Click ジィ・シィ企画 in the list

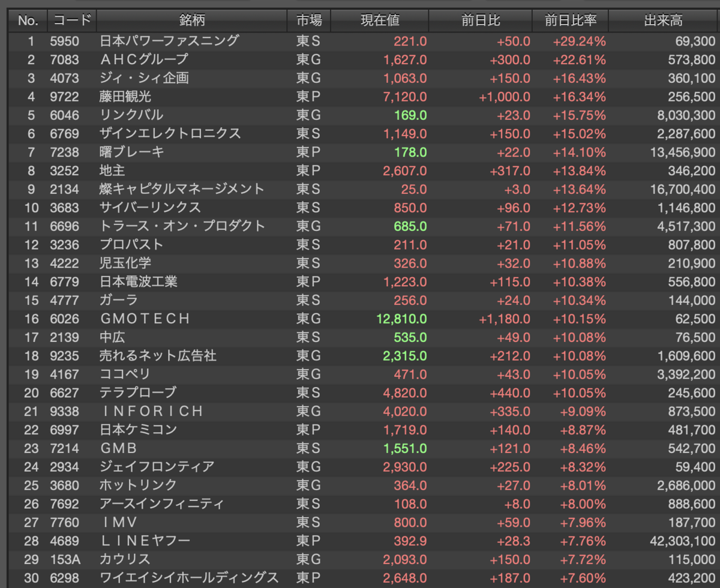[x=144, y=78]
